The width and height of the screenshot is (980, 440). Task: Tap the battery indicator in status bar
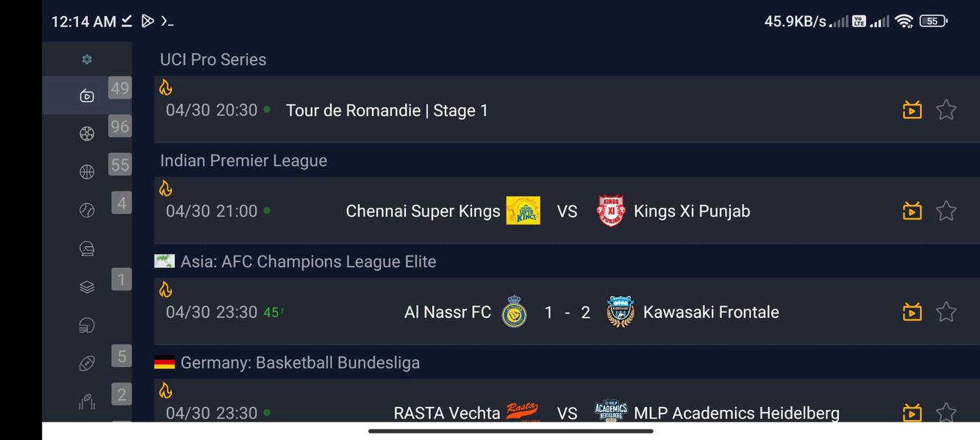[931, 21]
